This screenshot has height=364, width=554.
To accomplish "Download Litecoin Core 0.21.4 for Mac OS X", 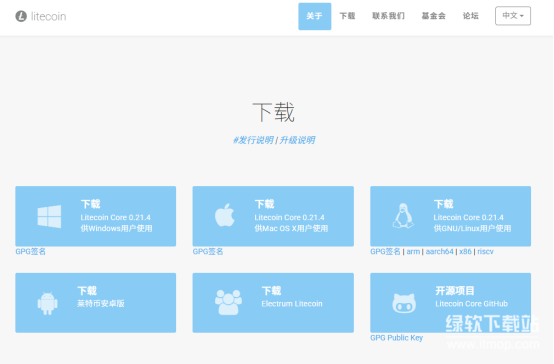I will click(273, 216).
